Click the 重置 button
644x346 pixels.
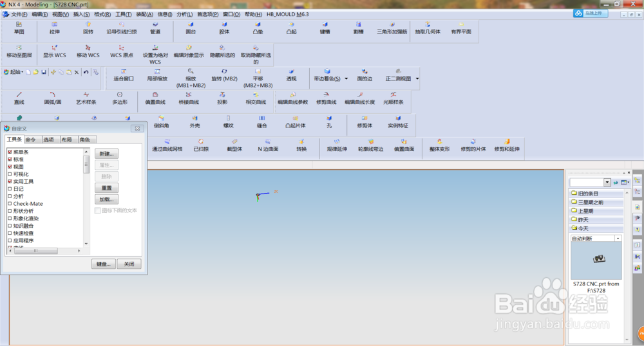tap(106, 188)
